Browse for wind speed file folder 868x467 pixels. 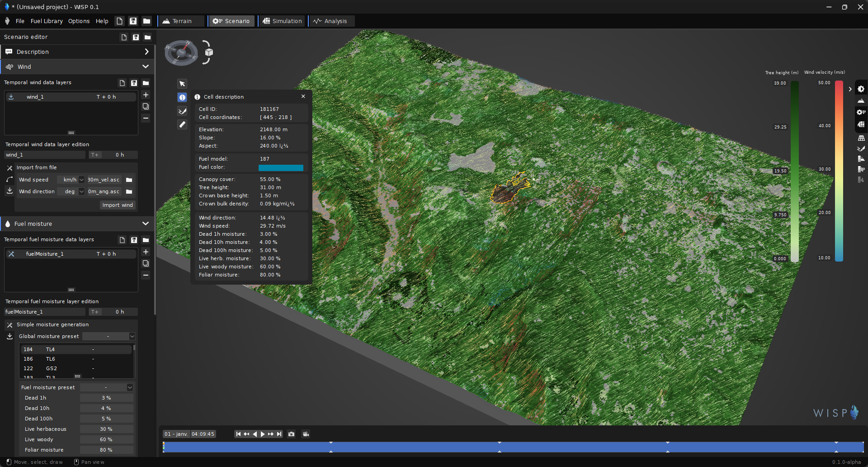pyautogui.click(x=129, y=180)
